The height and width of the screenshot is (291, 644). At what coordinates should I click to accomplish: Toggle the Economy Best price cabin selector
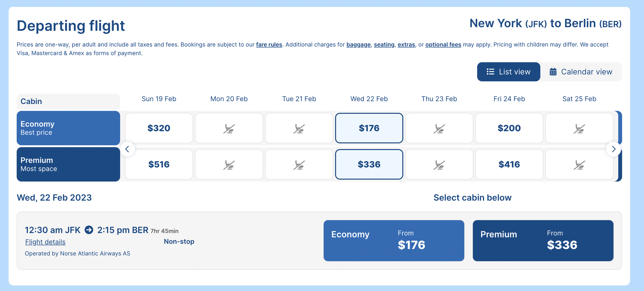click(68, 128)
